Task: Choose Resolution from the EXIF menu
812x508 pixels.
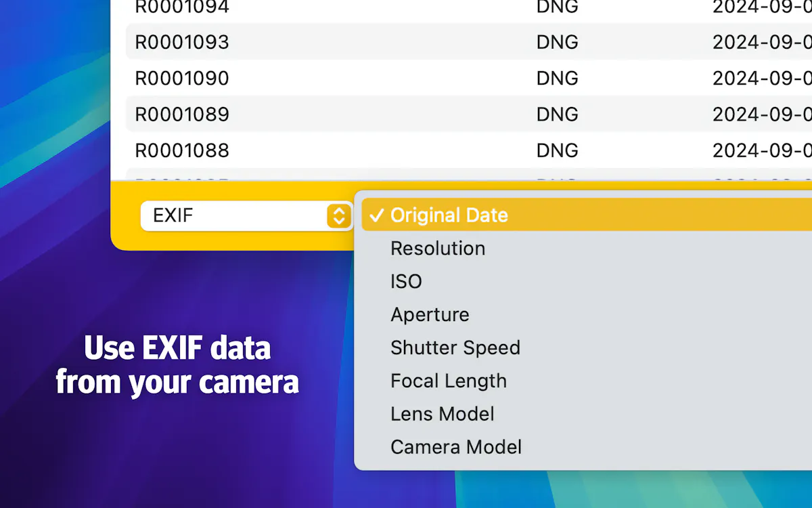Action: pos(587,248)
